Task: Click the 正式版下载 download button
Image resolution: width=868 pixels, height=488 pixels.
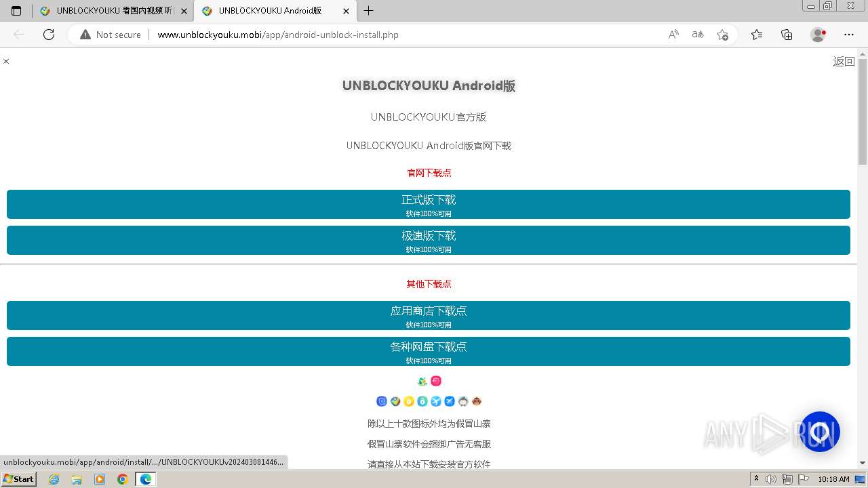Action: click(429, 204)
